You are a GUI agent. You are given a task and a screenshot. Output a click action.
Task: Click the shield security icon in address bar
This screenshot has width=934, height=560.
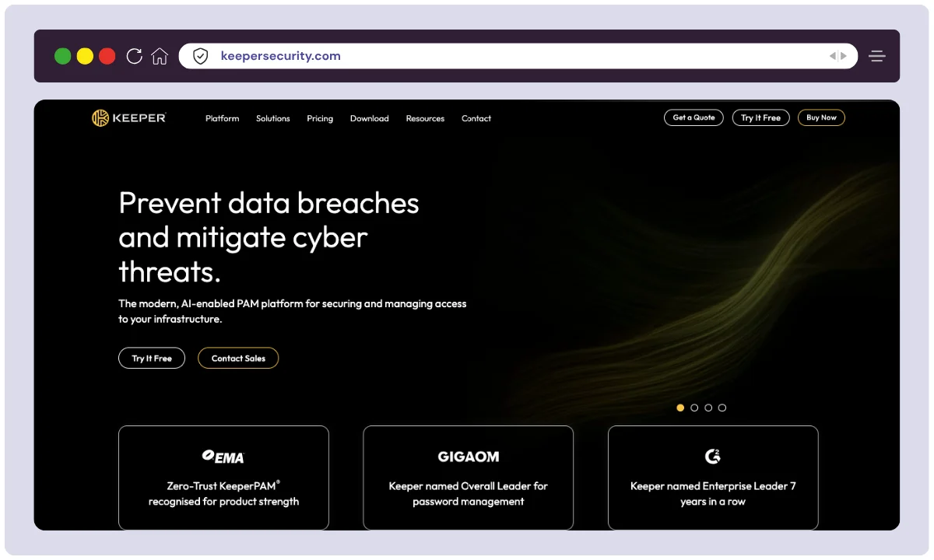(200, 56)
